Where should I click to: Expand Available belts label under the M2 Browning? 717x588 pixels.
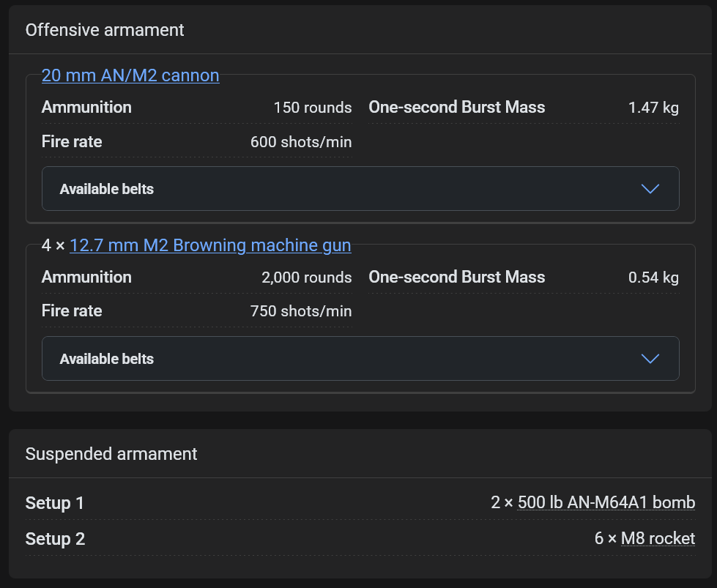click(107, 359)
